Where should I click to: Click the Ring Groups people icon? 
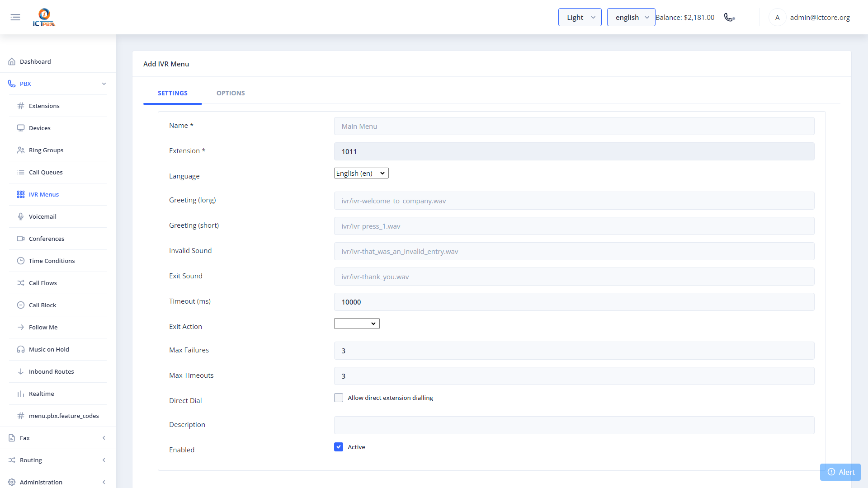(x=21, y=150)
